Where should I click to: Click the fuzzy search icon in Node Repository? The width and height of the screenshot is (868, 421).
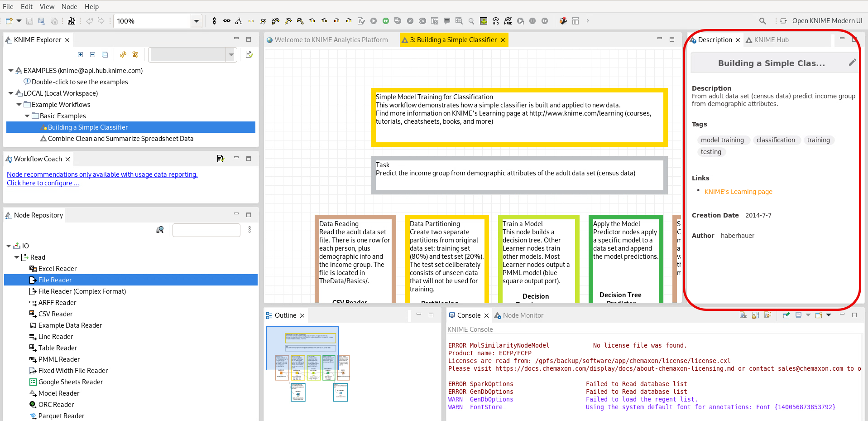160,230
